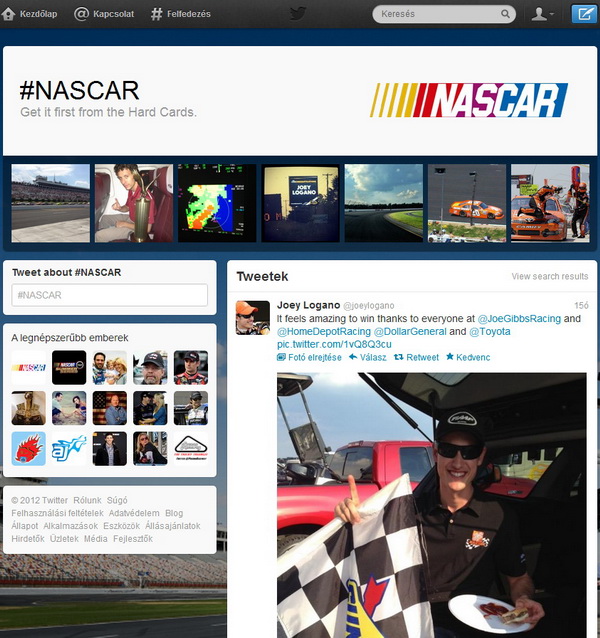Click the Twitter bird logo

[298, 13]
